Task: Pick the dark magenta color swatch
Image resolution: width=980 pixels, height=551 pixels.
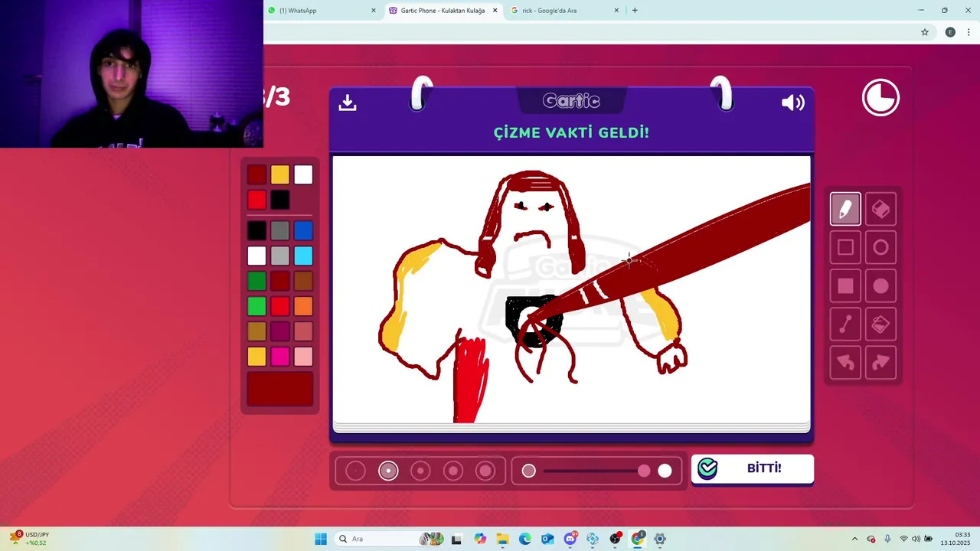Action: tap(280, 331)
